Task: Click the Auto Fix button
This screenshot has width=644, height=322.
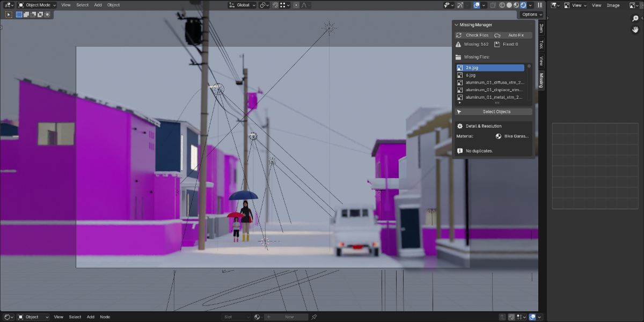Action: (513, 35)
